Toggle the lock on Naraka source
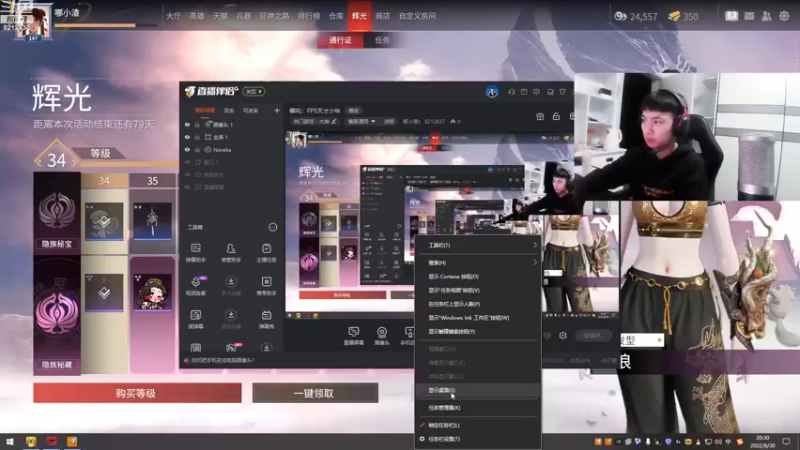The image size is (800, 450). click(197, 150)
